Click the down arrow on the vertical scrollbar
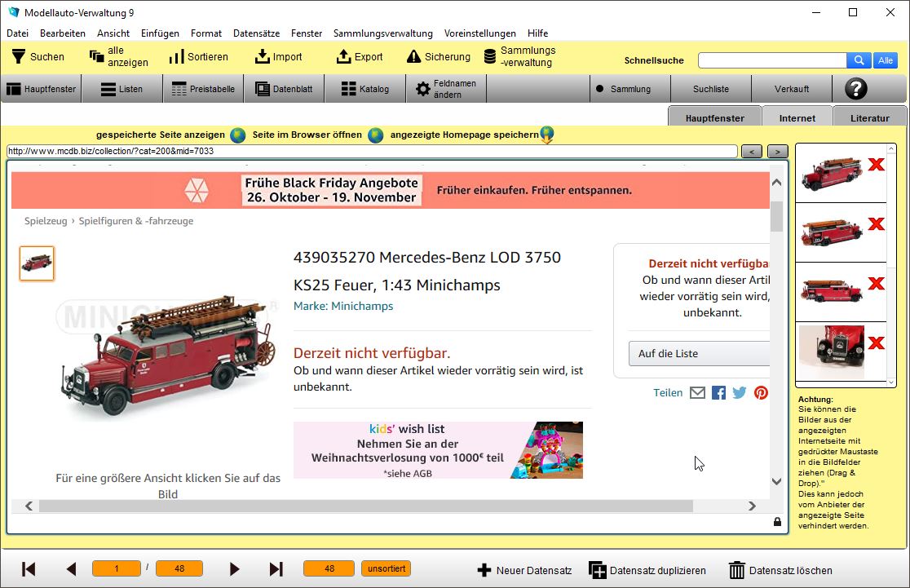910x588 pixels. point(776,482)
